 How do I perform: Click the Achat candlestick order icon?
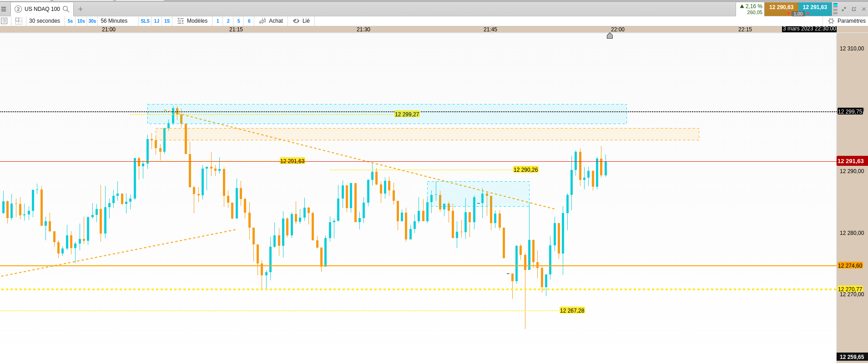coord(262,21)
